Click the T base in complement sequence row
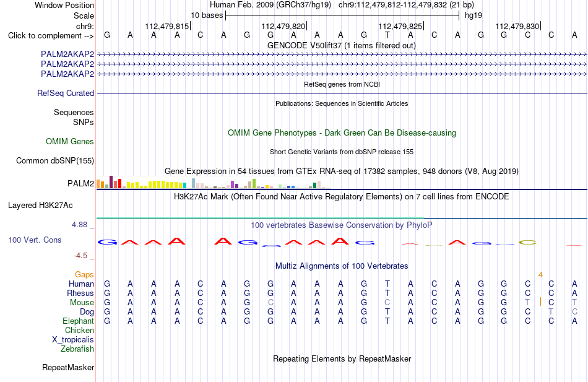 point(387,35)
